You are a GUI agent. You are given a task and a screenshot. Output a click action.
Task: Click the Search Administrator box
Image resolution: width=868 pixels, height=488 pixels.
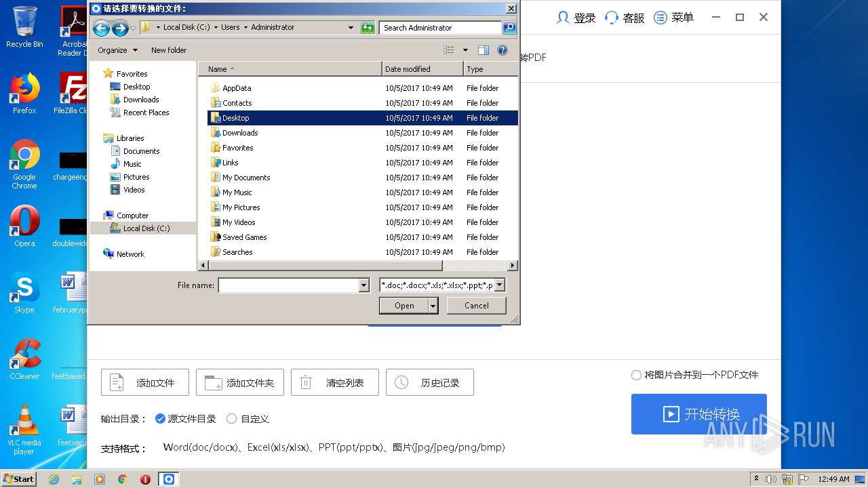[x=441, y=28]
